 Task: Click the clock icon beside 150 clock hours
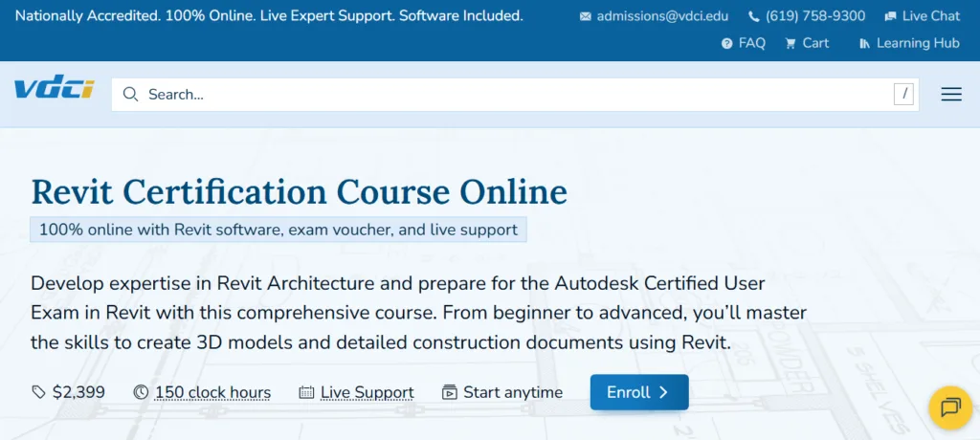[142, 392]
